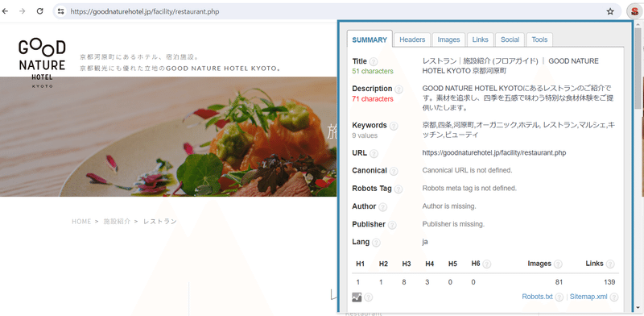Open the Sitemap.xml link
The width and height of the screenshot is (644, 316).
click(x=588, y=297)
